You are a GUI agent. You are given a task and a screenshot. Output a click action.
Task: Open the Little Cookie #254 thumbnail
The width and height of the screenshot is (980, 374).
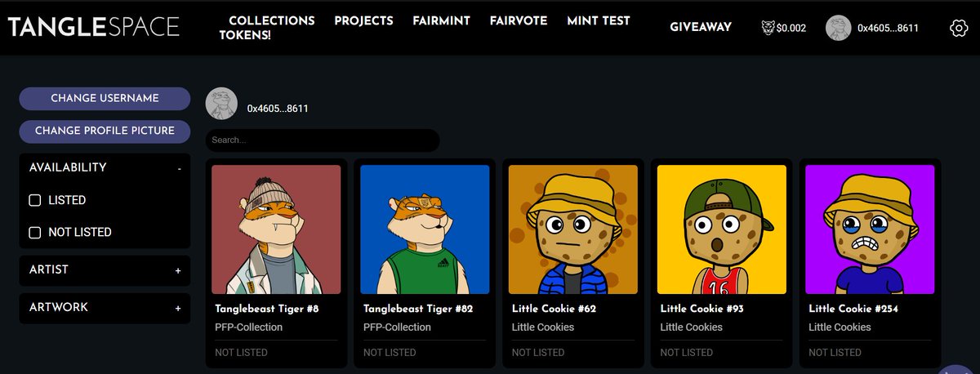click(871, 229)
